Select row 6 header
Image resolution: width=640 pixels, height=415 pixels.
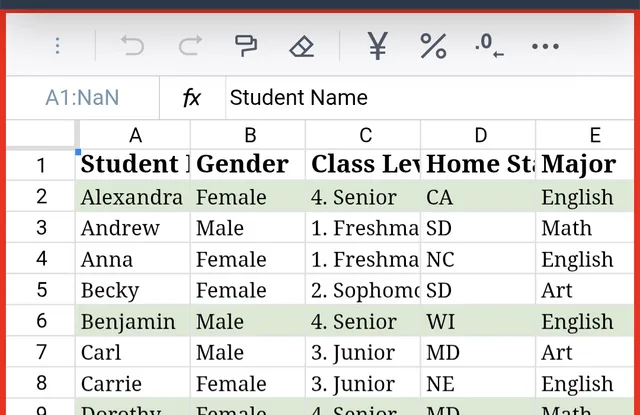[41, 322]
